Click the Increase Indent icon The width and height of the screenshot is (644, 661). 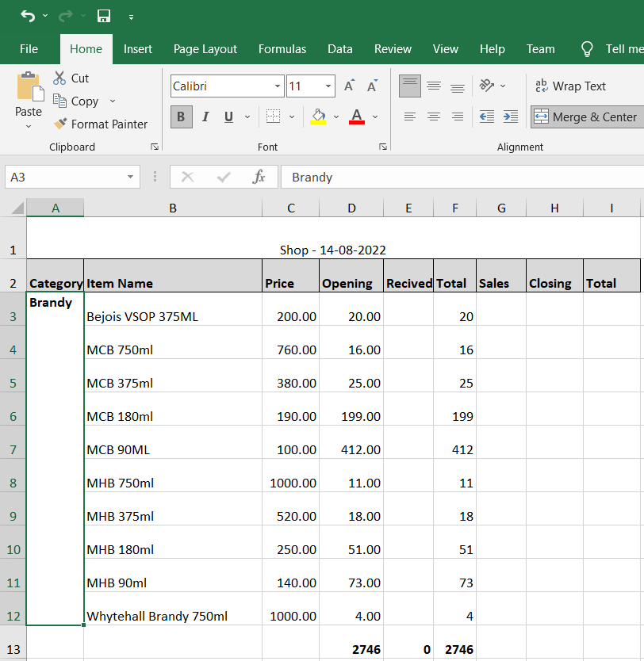[512, 117]
